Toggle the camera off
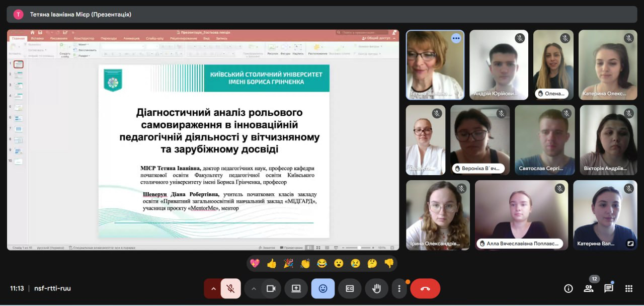 271,288
